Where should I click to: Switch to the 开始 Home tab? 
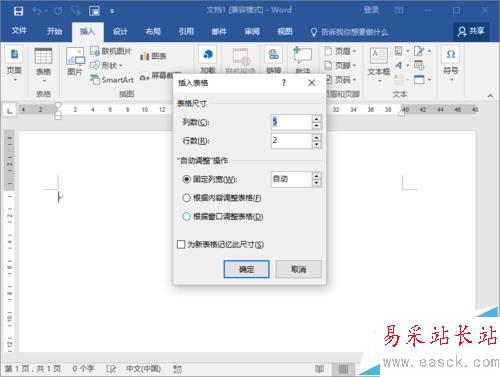[x=54, y=31]
